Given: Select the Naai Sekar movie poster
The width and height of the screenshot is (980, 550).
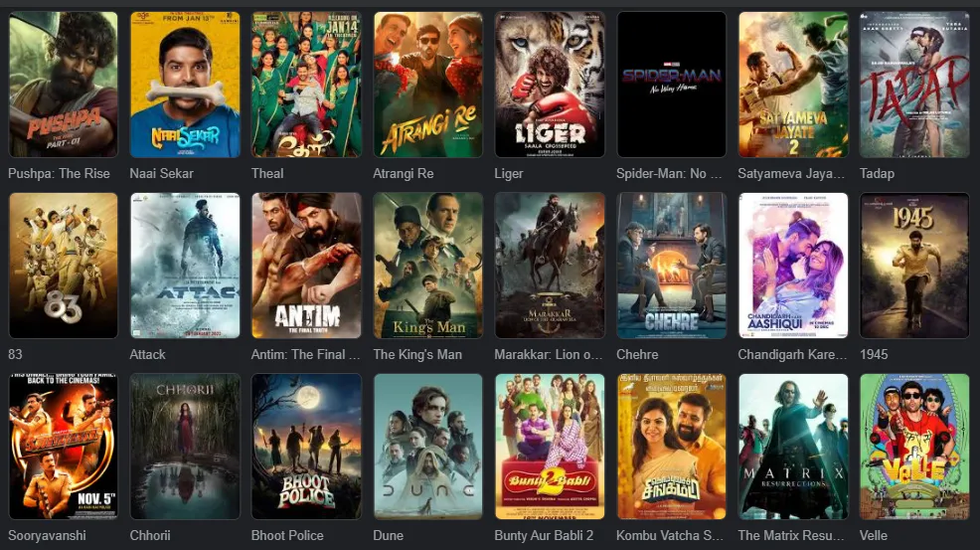Looking at the screenshot, I should coord(185,85).
